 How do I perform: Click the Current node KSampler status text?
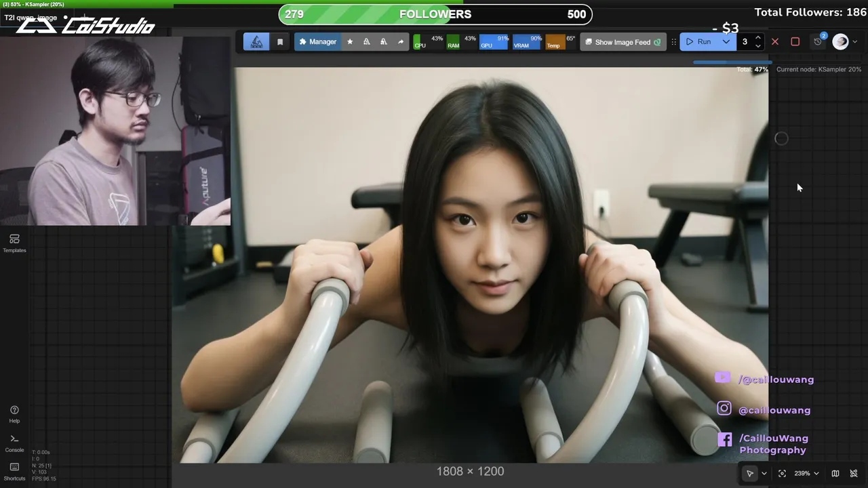pyautogui.click(x=818, y=69)
